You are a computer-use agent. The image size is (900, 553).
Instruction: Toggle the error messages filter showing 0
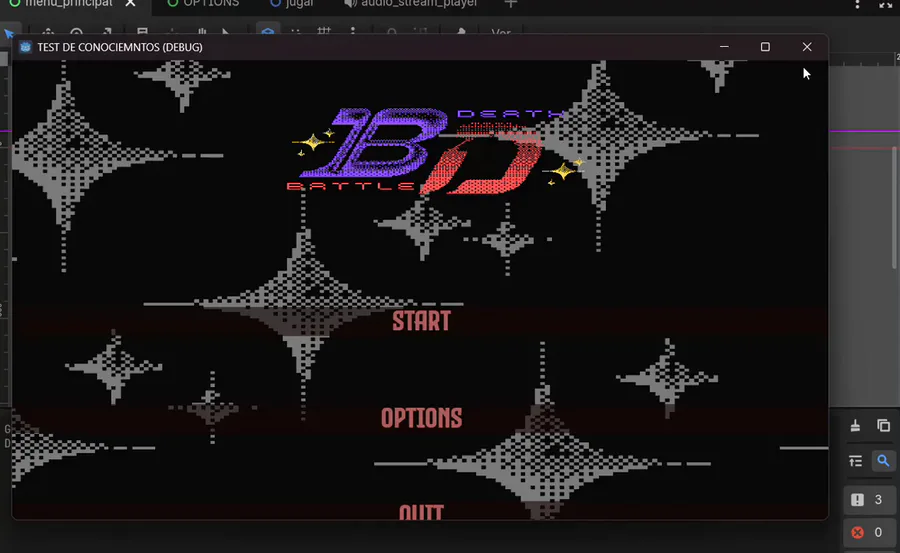pos(868,532)
